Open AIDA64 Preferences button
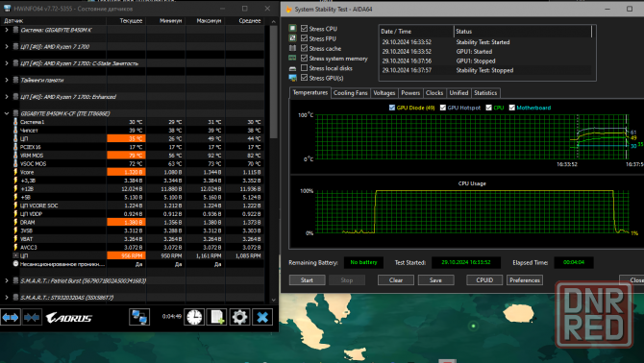Screen dimensions: 644x363 525,280
